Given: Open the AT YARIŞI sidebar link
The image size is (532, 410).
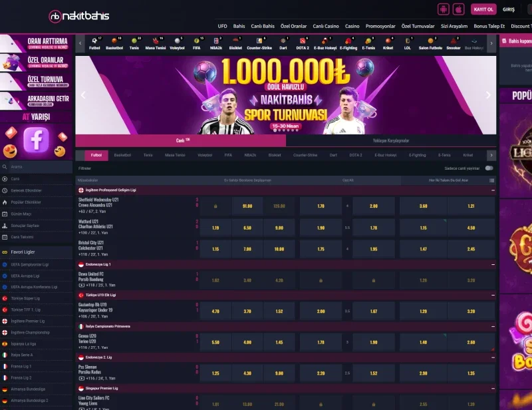Looking at the screenshot, I should pyautogui.click(x=36, y=117).
